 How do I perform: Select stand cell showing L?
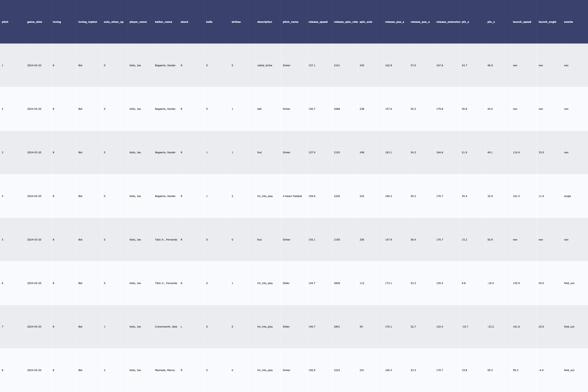tap(181, 327)
